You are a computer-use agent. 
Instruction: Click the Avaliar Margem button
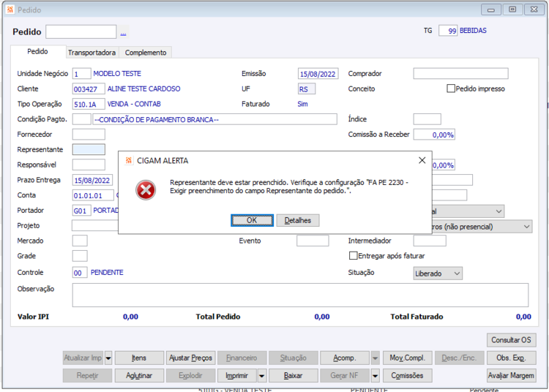coord(511,376)
